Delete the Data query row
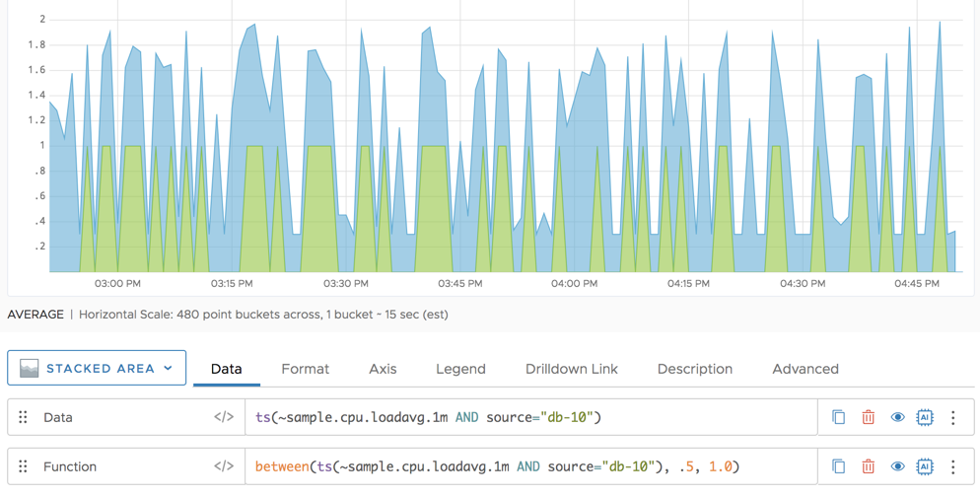The height and width of the screenshot is (497, 980). (868, 417)
